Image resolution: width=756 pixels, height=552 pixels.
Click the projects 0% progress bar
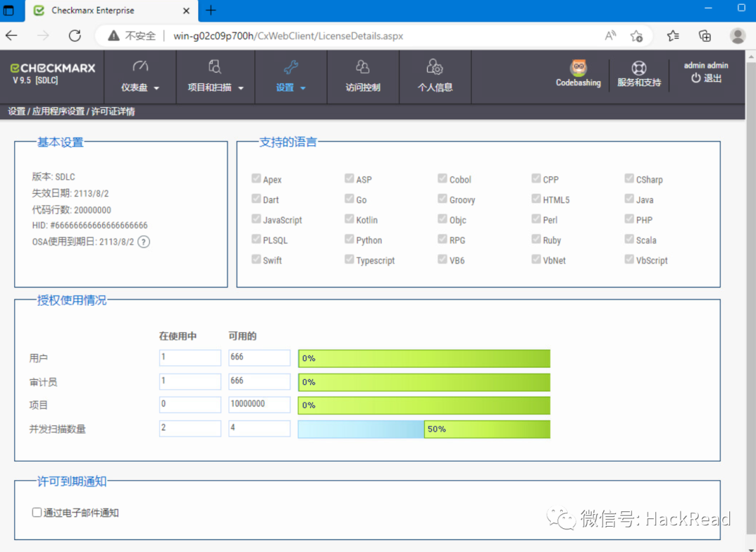pyautogui.click(x=423, y=405)
